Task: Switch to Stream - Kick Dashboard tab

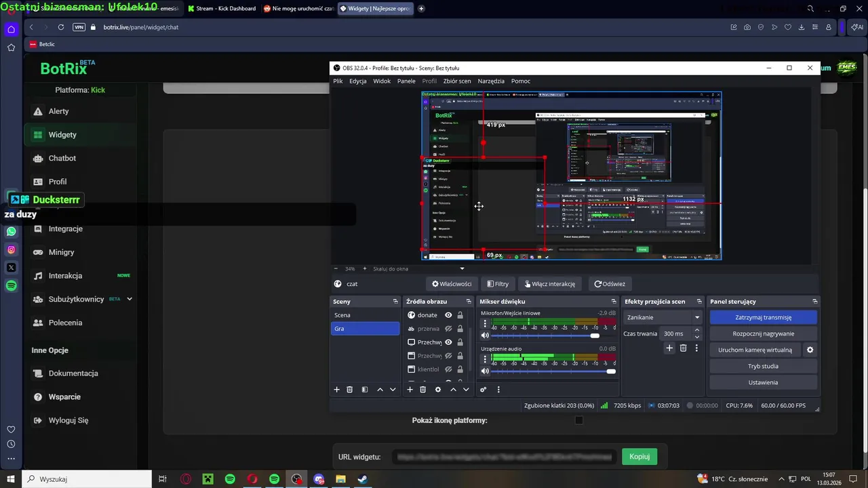Action: coord(222,9)
